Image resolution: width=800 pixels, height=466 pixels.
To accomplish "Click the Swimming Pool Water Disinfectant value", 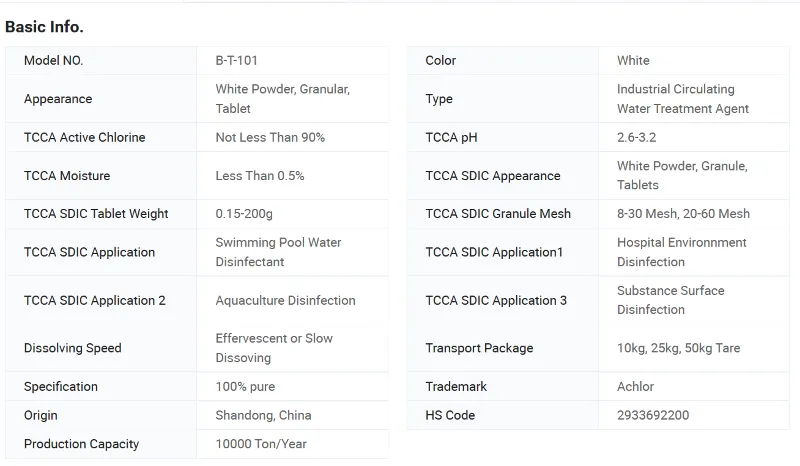I will tap(278, 252).
